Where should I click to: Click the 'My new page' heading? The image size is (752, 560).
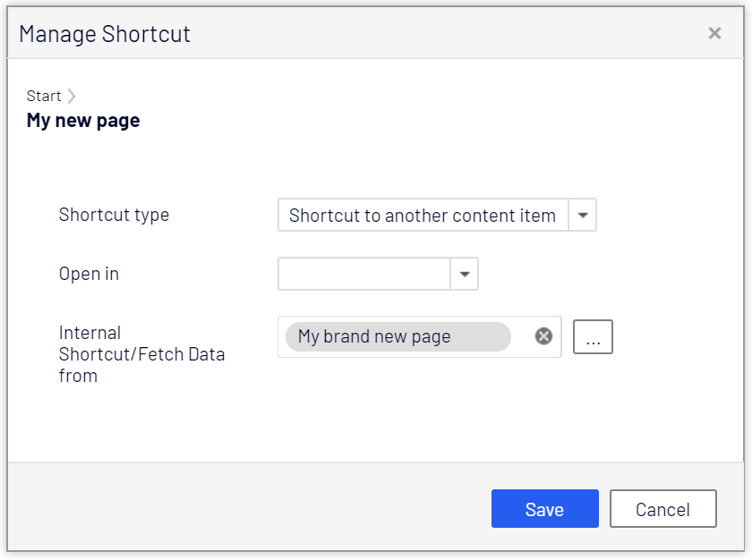pyautogui.click(x=83, y=120)
